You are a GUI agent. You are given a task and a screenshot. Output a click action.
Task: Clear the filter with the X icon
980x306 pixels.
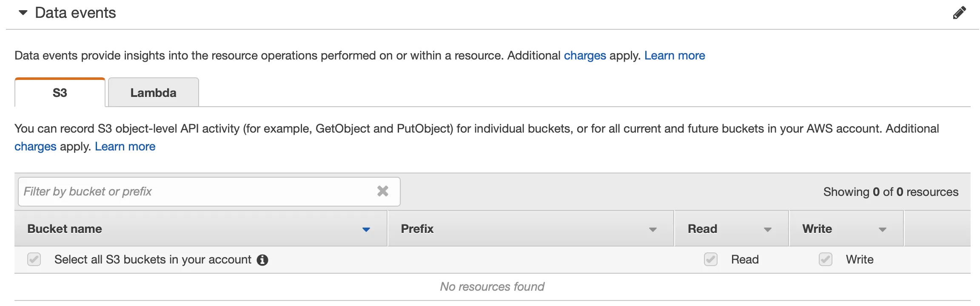(x=382, y=191)
